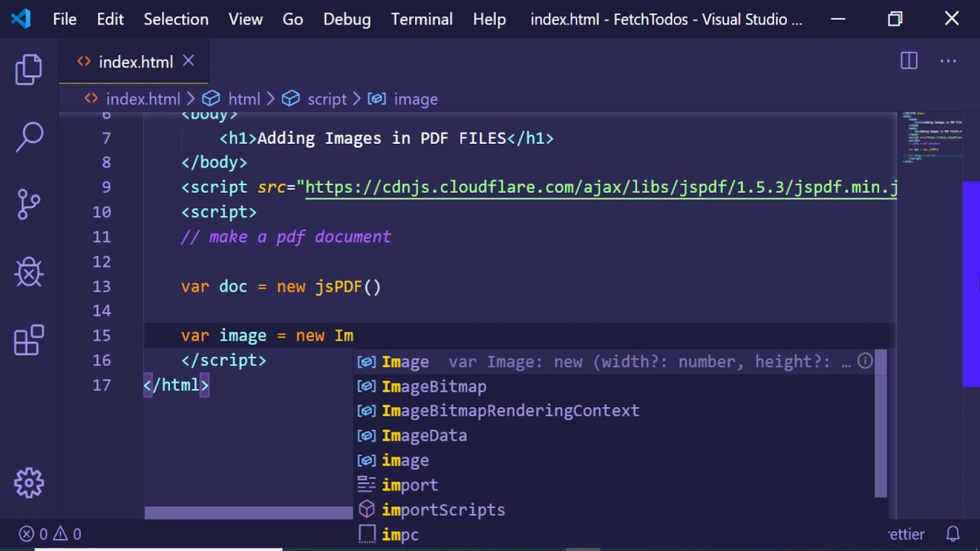Expand the html breadcrumb segment
Viewport: 980px width, 551px height.
[x=243, y=99]
